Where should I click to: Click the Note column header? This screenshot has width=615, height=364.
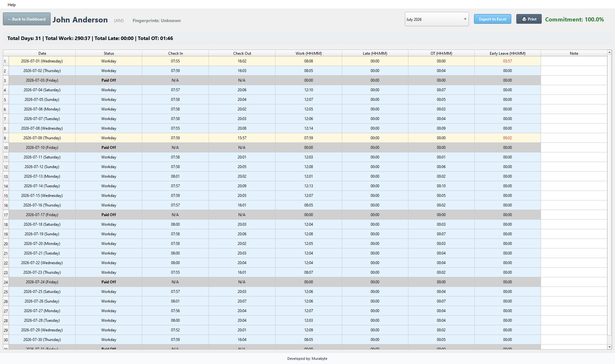(574, 53)
